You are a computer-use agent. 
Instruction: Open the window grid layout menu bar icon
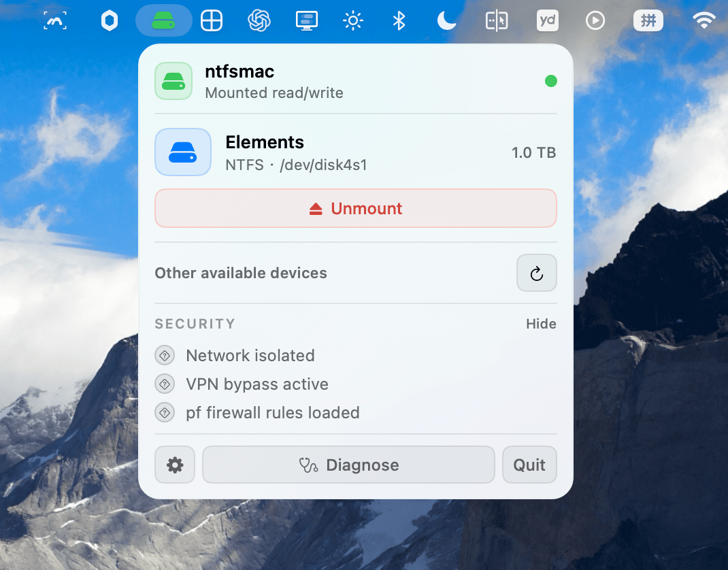(x=211, y=20)
